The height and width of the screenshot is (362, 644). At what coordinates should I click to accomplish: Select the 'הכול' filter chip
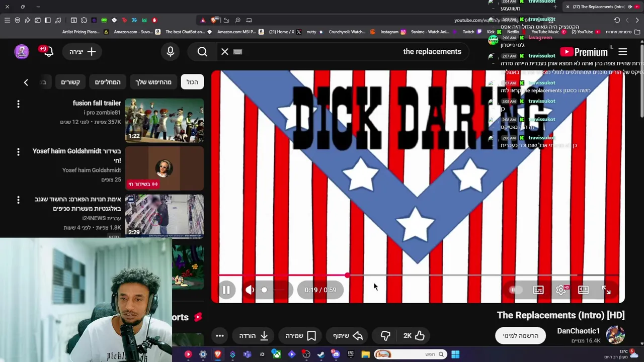[192, 82]
